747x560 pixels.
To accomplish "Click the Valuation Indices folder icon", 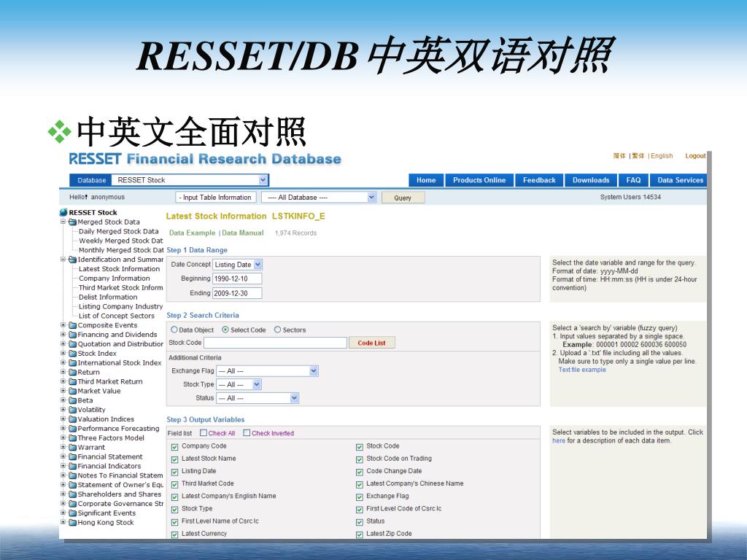I will click(x=72, y=419).
